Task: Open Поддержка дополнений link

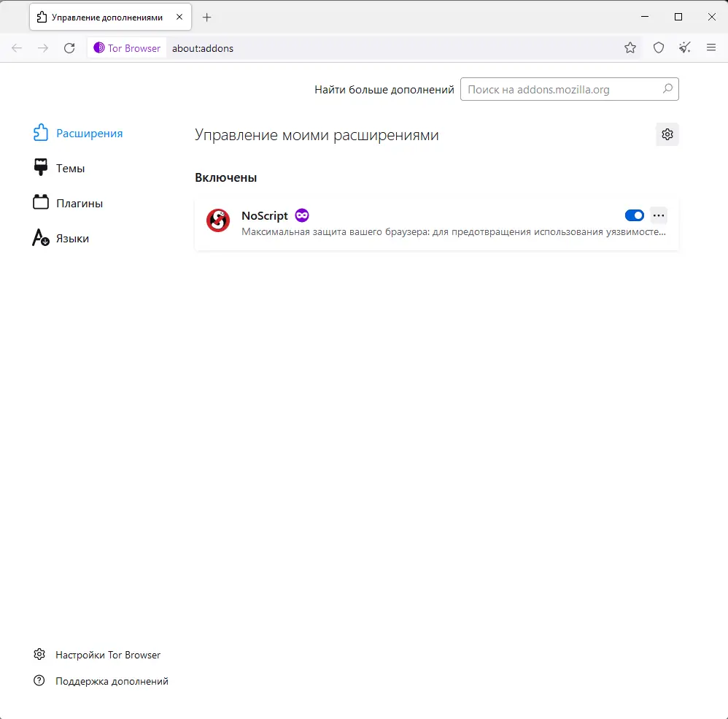Action: (x=101, y=681)
